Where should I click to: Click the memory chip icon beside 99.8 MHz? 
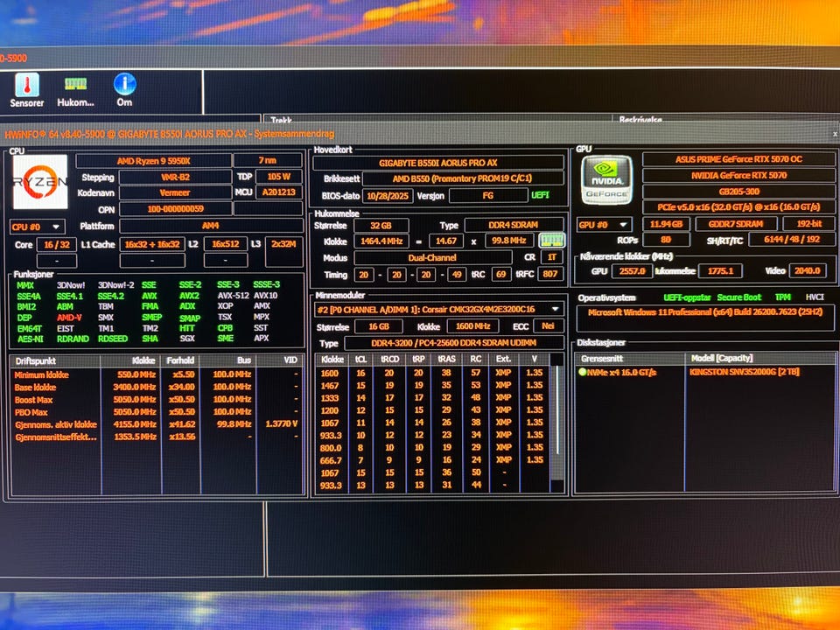551,240
